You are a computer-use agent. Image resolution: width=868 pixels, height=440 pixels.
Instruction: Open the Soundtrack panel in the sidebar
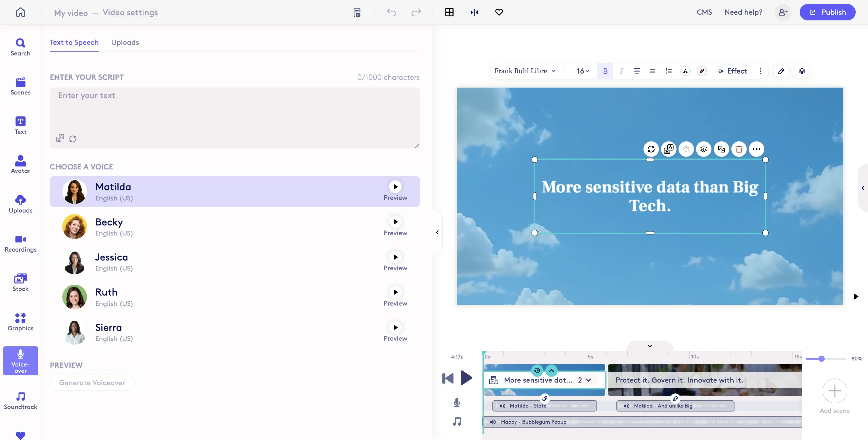[20, 401]
